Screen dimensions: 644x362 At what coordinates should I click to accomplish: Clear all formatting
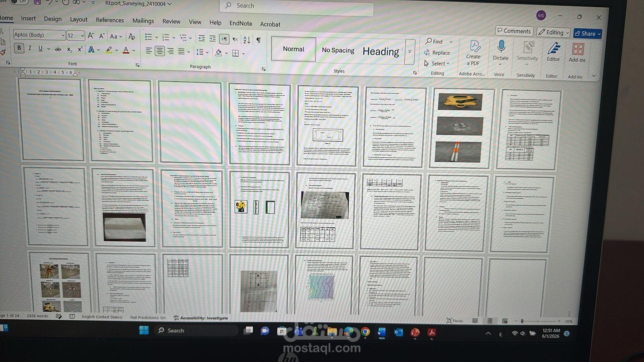[132, 37]
